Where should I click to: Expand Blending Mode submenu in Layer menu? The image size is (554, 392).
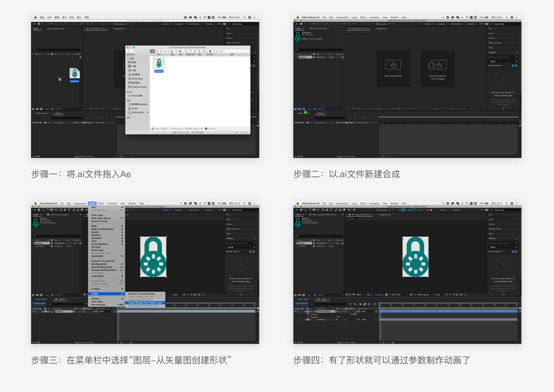[107, 264]
